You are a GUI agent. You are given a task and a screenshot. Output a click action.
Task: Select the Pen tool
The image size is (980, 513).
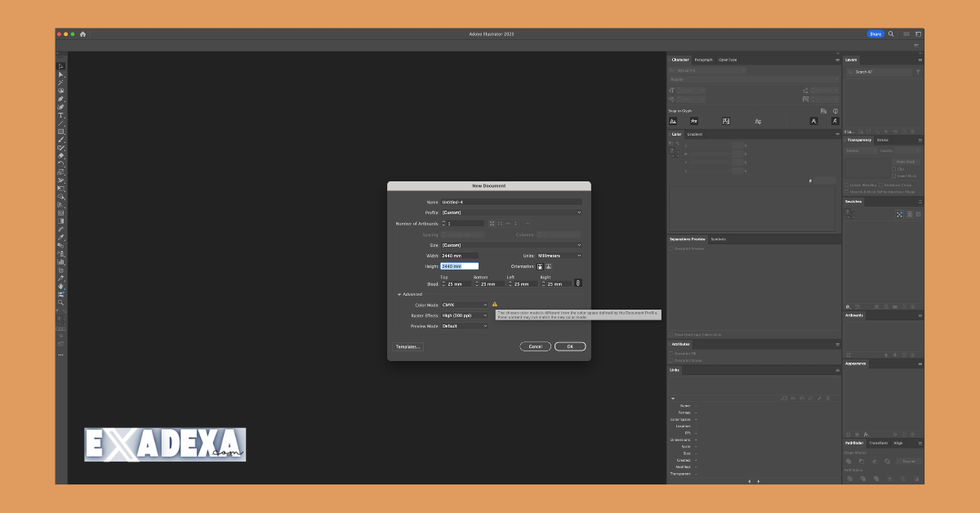pyautogui.click(x=60, y=100)
